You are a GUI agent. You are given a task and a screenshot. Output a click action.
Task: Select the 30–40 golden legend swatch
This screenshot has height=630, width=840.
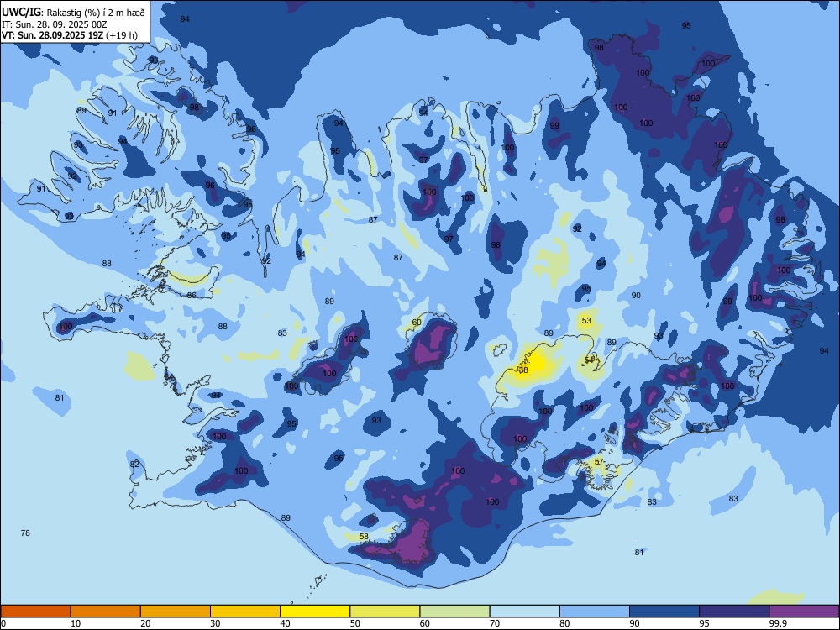245,612
